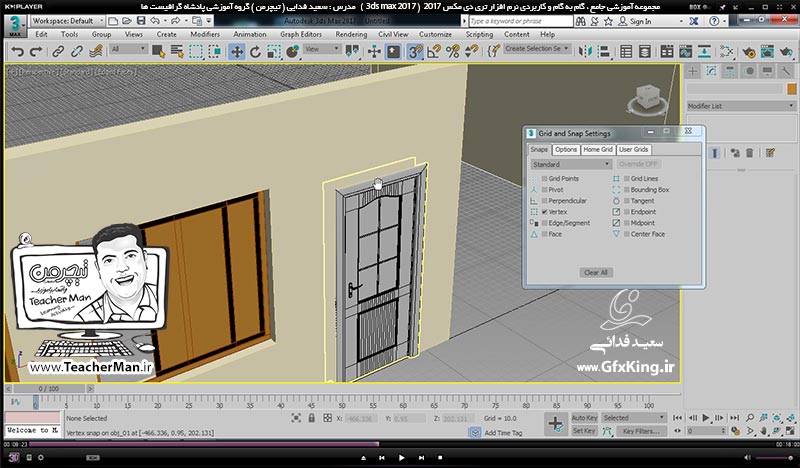Activate the Select and Move tool

coord(237,52)
